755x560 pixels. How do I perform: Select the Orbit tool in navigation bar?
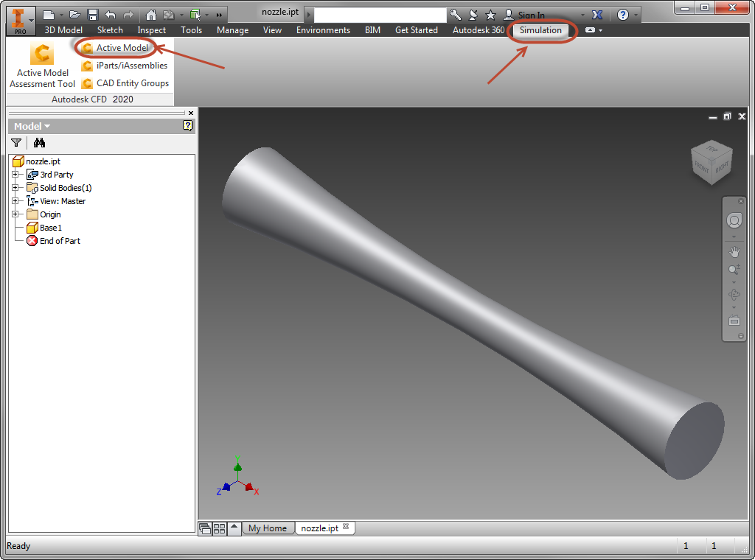(x=734, y=295)
